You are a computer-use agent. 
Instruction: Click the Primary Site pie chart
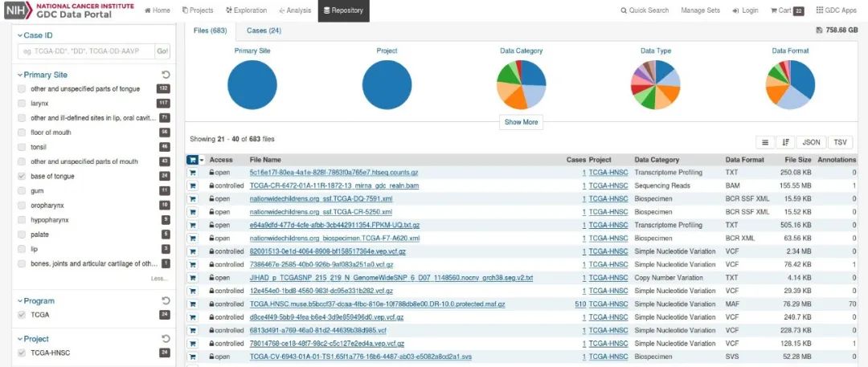(252, 85)
